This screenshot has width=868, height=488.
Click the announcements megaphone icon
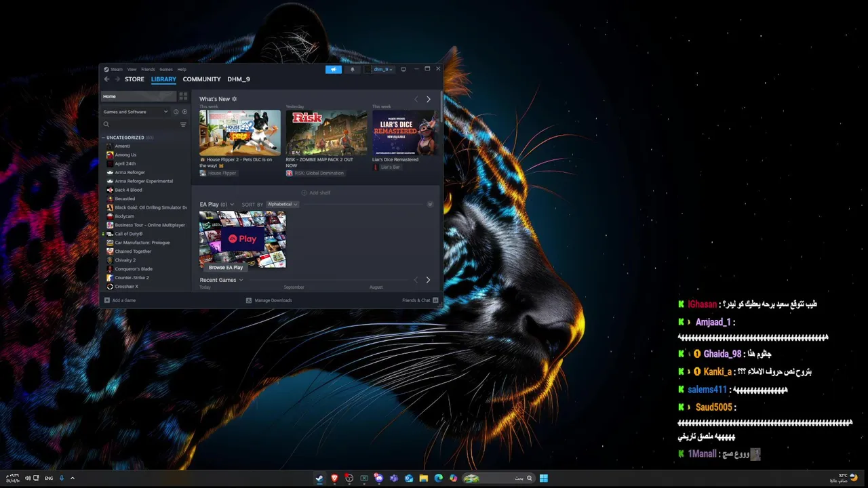[x=333, y=69]
